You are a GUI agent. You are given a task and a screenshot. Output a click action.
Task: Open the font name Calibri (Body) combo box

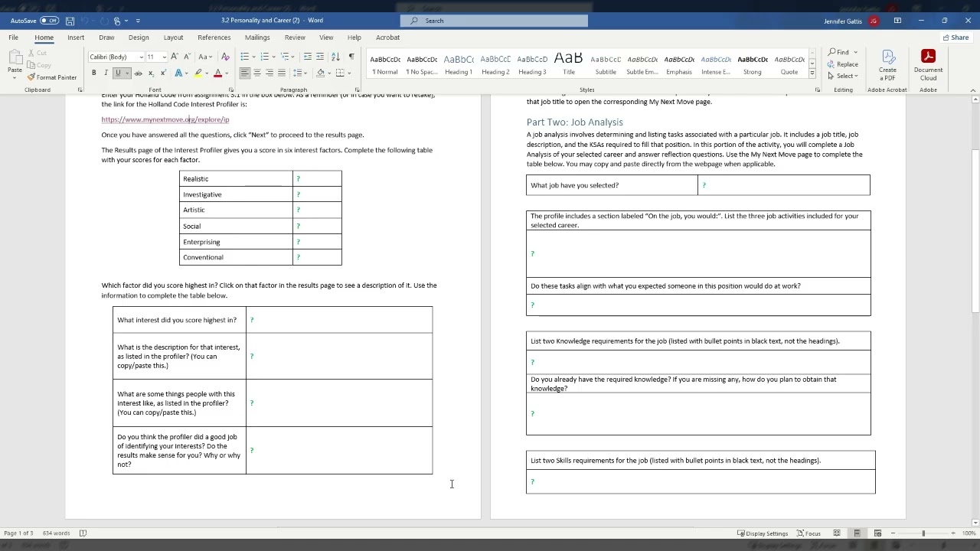tap(116, 57)
